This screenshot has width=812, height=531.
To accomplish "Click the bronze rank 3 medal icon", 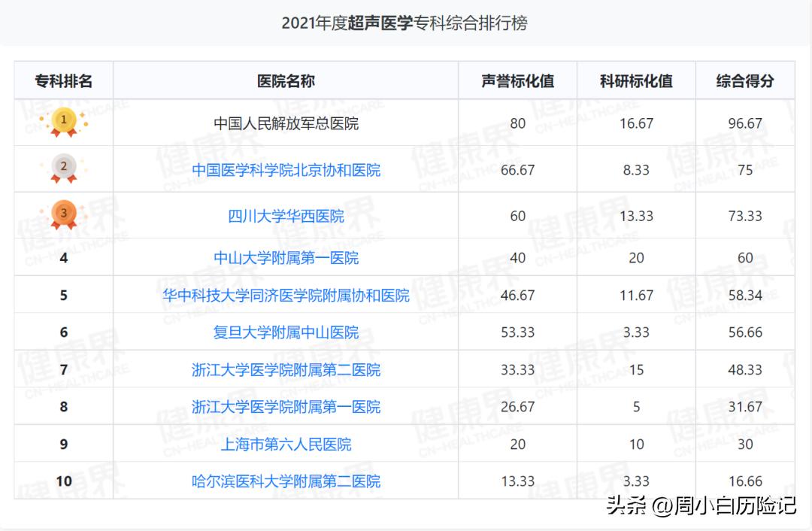I will pyautogui.click(x=64, y=214).
